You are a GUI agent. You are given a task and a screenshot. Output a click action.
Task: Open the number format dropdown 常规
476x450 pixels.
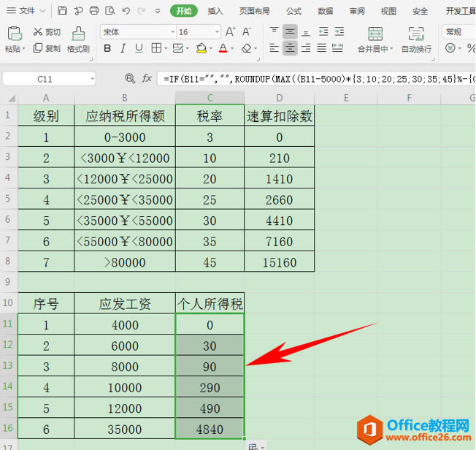458,31
